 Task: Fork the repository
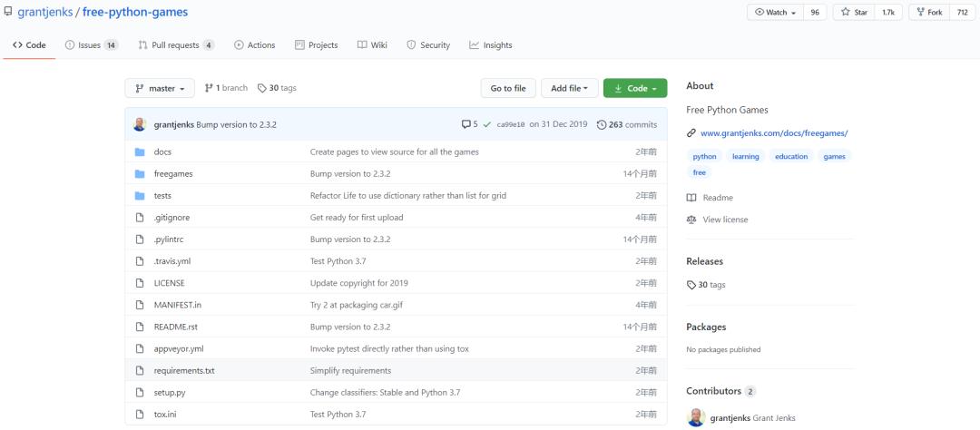(929, 13)
